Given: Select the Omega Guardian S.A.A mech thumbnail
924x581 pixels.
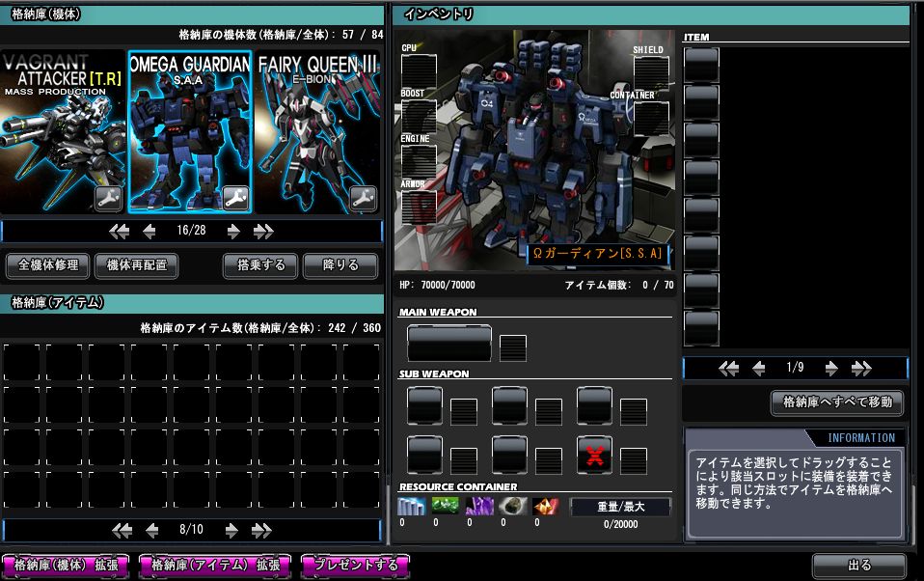Looking at the screenshot, I should [190, 131].
